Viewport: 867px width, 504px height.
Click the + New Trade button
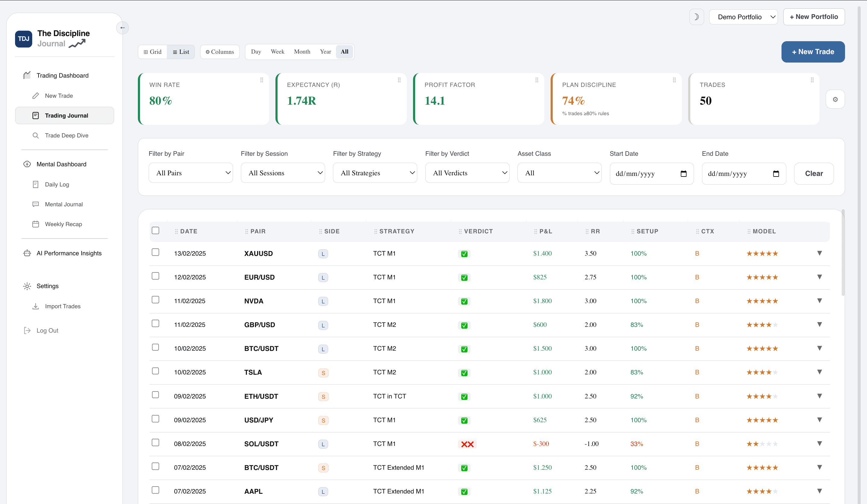pos(813,51)
